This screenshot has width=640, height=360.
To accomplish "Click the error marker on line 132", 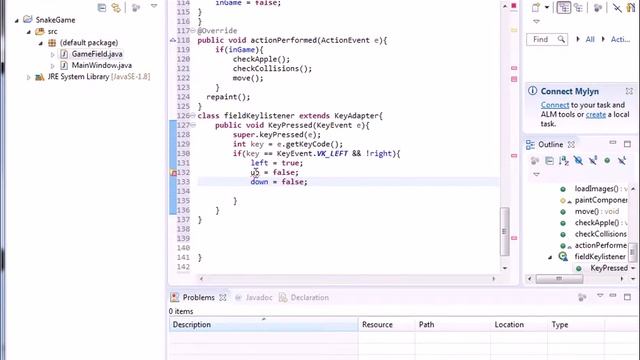I will [x=173, y=173].
